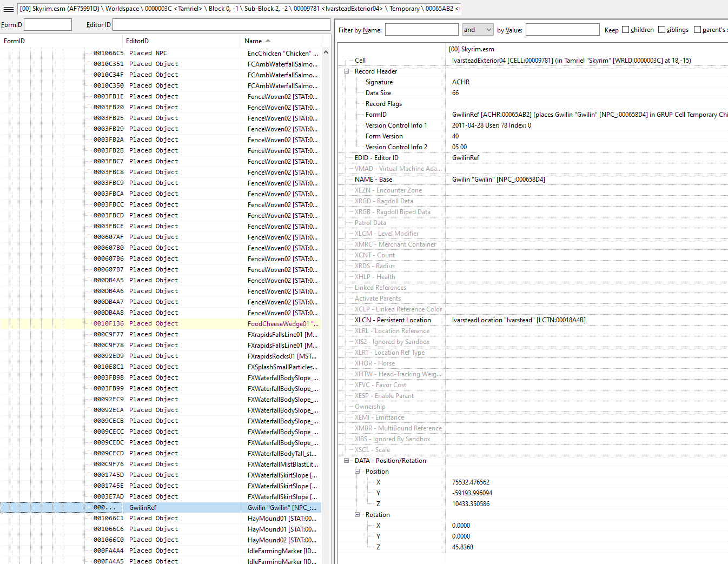Click the tree list scroll up arrow
Image resolution: width=728 pixels, height=564 pixels.
[326, 52]
